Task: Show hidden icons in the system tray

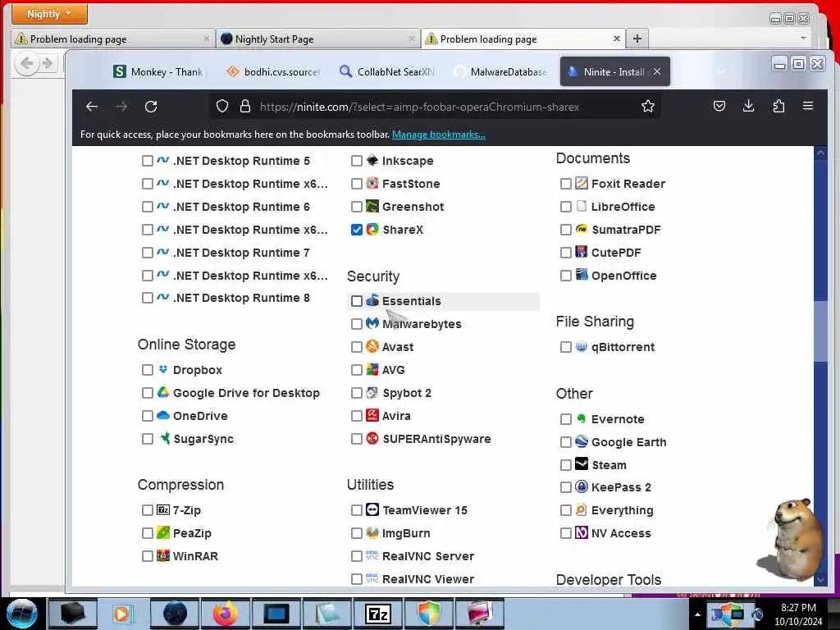Action: click(697, 614)
